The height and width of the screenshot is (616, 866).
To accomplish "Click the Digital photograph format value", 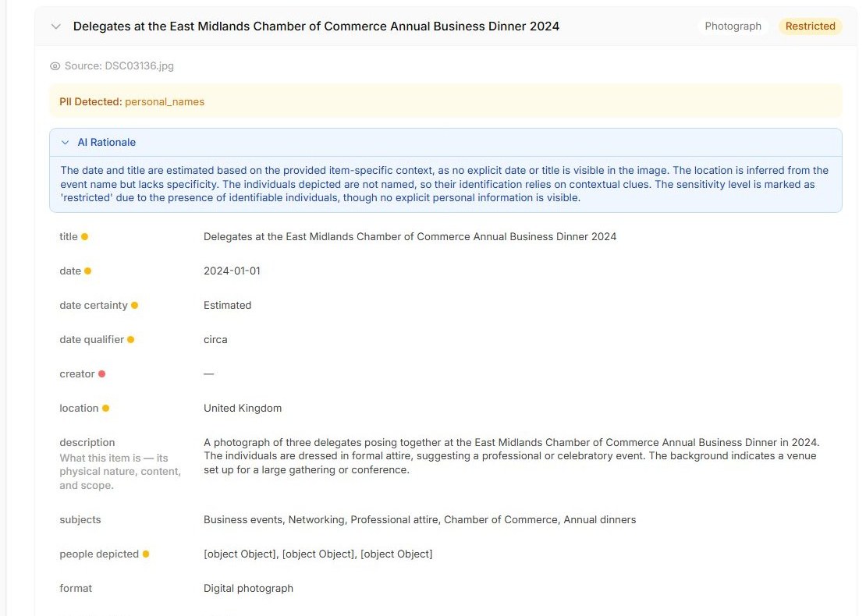I will (249, 588).
